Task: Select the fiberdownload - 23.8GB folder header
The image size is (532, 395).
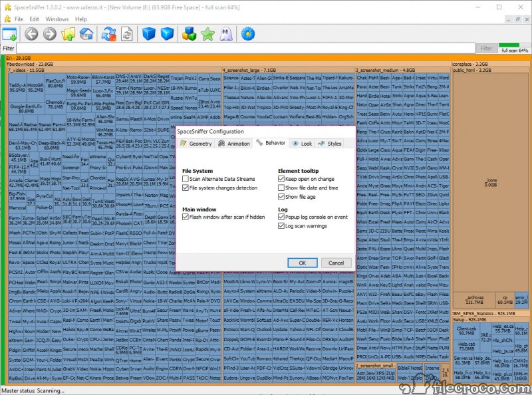Action: pos(228,64)
